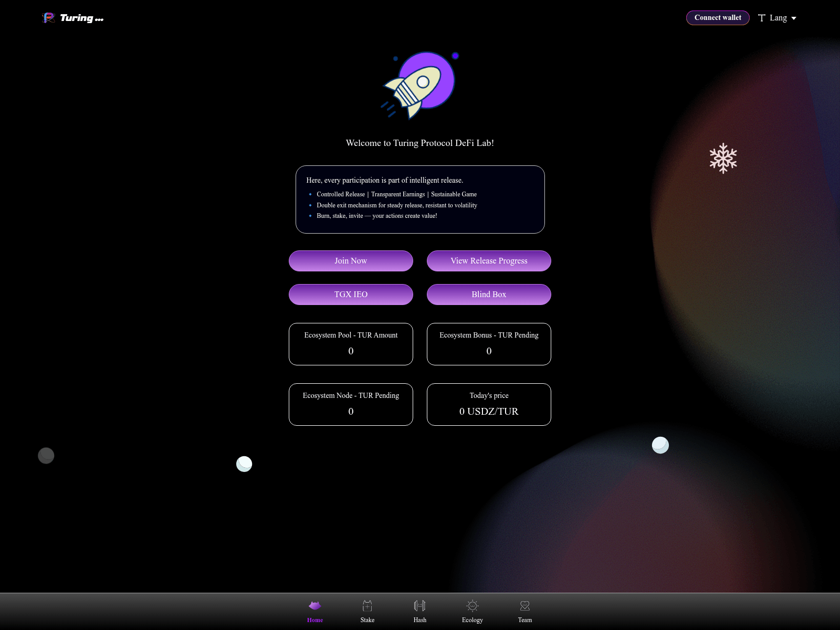Select the Team tab label
Screen dimensions: 840x630
tap(524, 620)
